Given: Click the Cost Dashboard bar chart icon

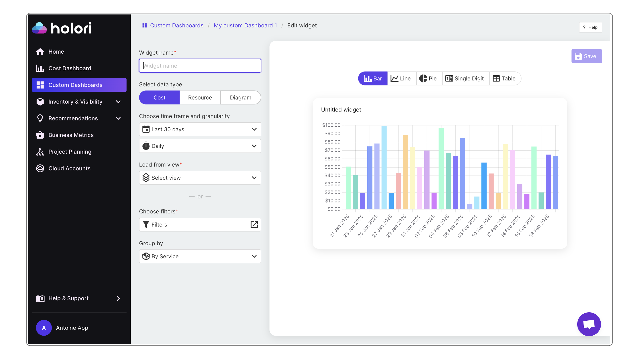Looking at the screenshot, I should [x=40, y=68].
